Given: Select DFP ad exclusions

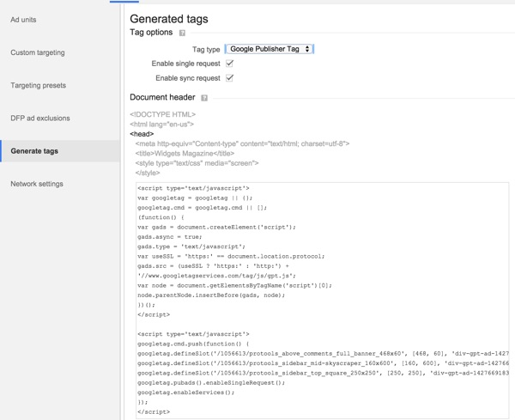Looking at the screenshot, I should tap(40, 118).
